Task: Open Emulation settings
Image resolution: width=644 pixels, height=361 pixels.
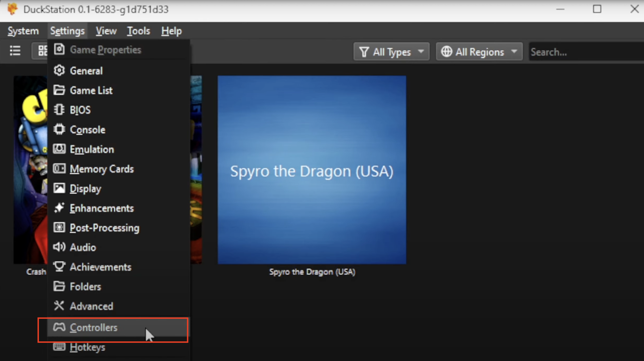Action: click(119, 149)
